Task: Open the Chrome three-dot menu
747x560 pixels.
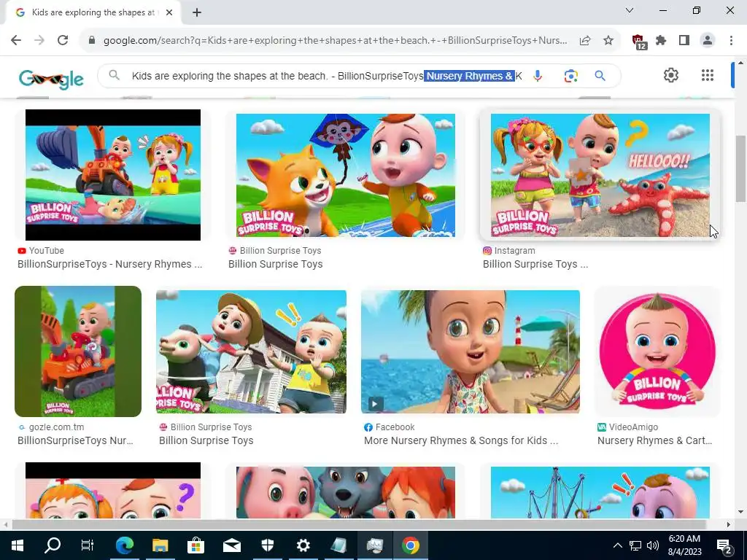Action: tap(731, 41)
